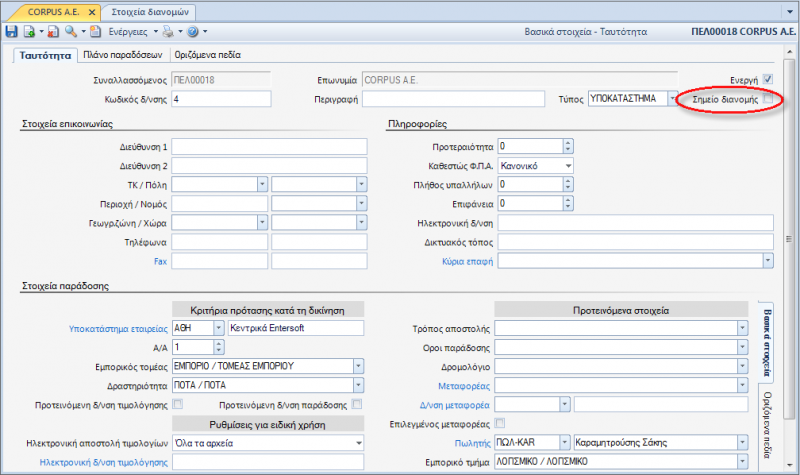Expand the Νομός dropdown

point(362,204)
